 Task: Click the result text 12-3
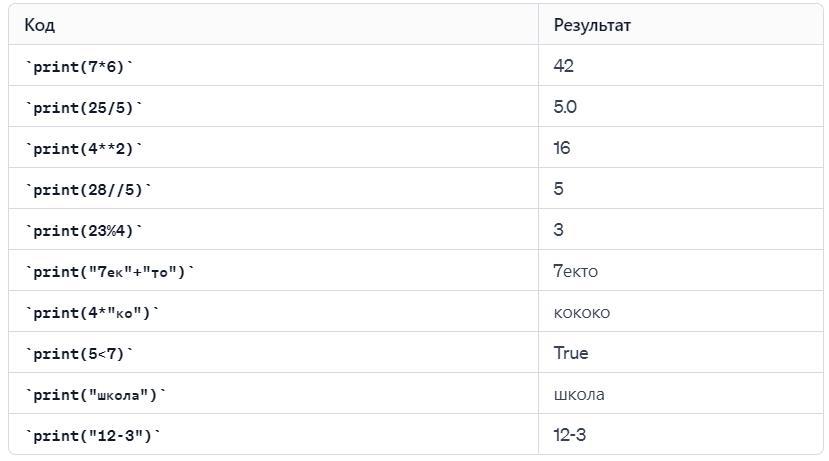pyautogui.click(x=570, y=435)
